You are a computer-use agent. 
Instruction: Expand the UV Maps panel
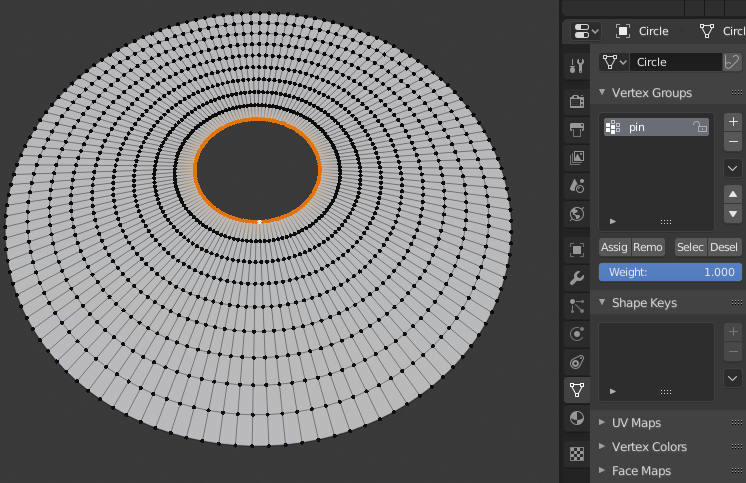602,422
